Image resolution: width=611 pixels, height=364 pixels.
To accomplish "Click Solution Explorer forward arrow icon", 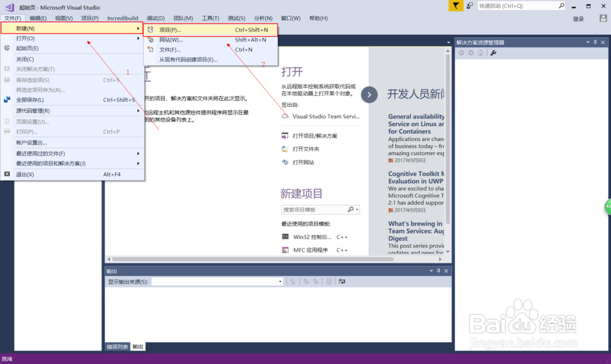I will tap(470, 53).
